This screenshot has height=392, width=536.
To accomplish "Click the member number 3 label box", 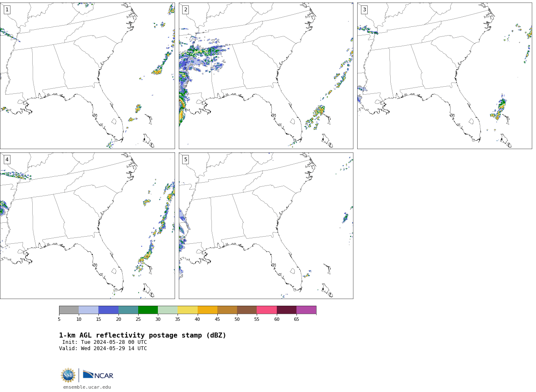I will click(364, 10).
